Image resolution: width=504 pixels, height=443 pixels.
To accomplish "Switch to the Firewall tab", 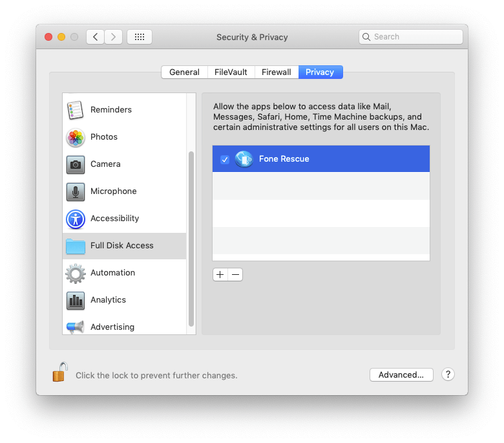I will [277, 72].
